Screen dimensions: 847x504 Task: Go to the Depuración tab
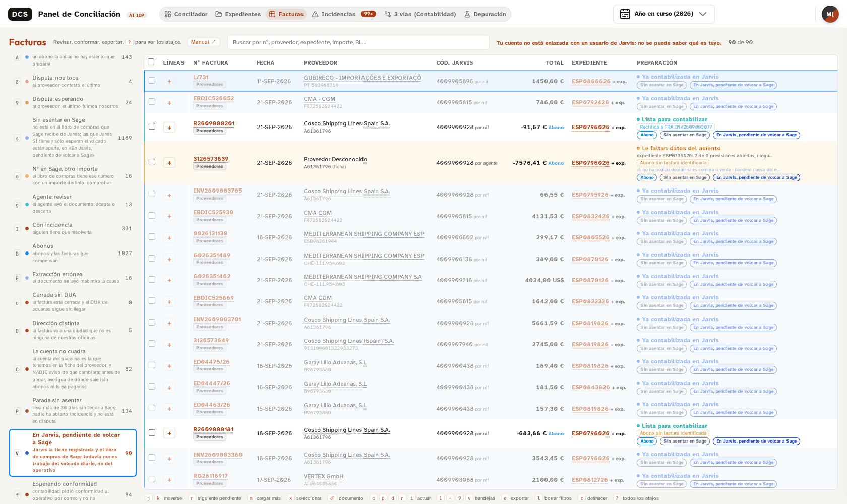pos(485,14)
